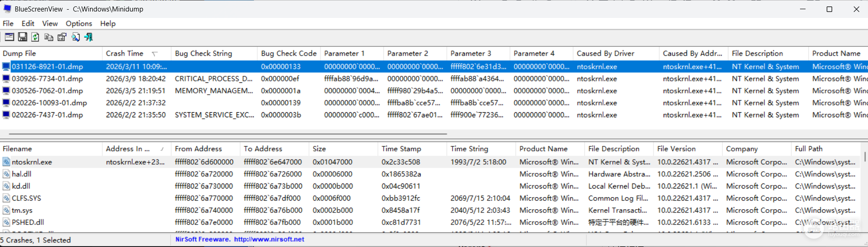Select hal.dll row in lower pane
868x247 pixels.
point(430,174)
